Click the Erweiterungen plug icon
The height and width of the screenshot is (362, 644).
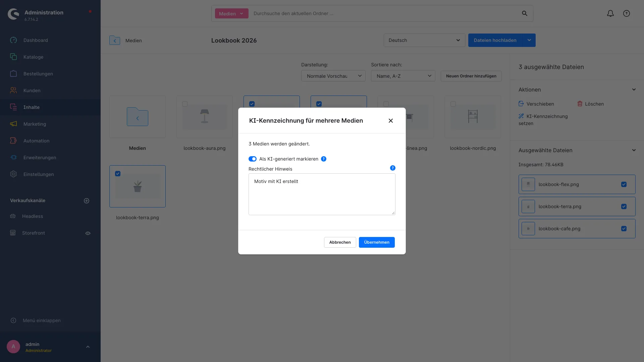pos(13,158)
